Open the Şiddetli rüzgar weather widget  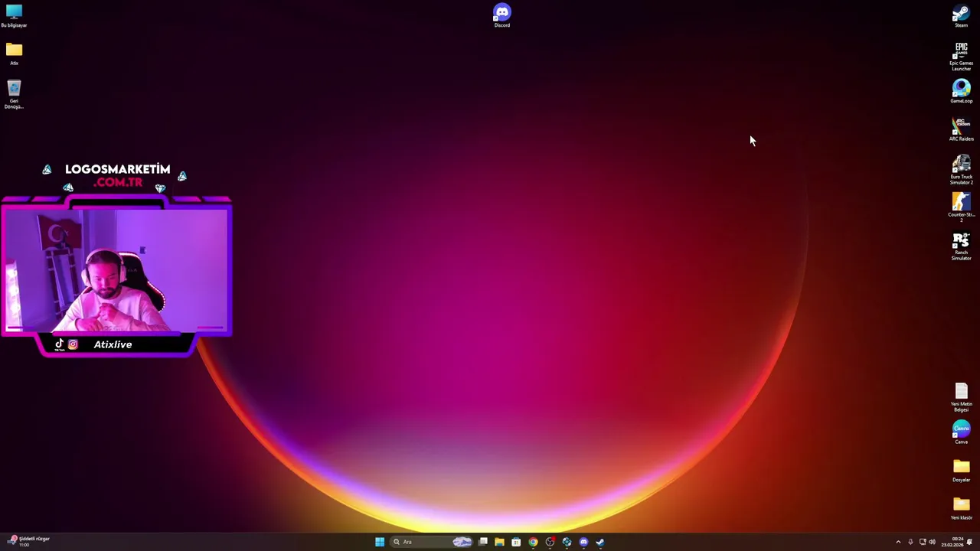[29, 541]
